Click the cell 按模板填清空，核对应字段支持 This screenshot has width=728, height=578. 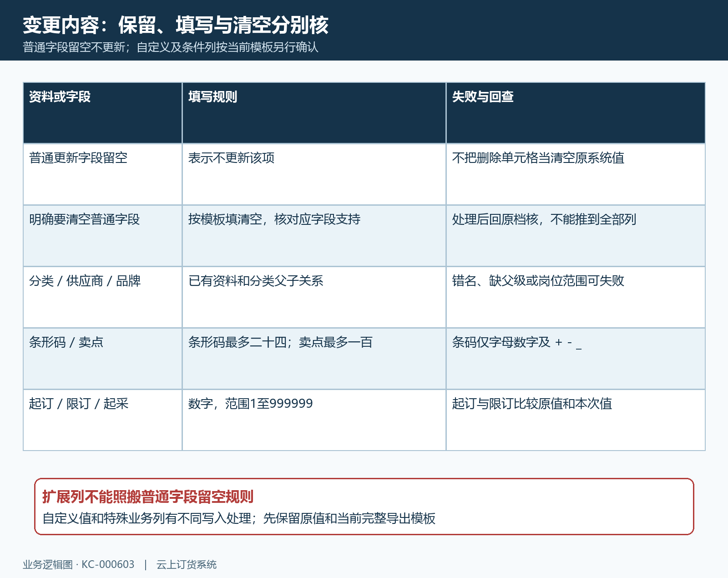tap(314, 236)
